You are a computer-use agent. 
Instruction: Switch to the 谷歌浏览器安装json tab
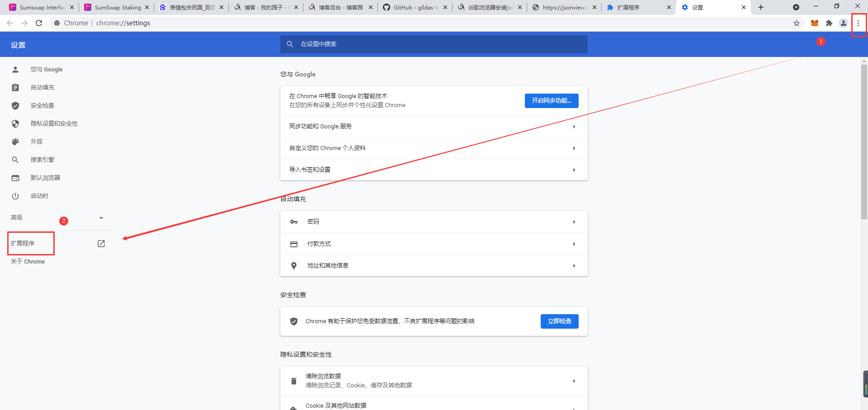(490, 7)
